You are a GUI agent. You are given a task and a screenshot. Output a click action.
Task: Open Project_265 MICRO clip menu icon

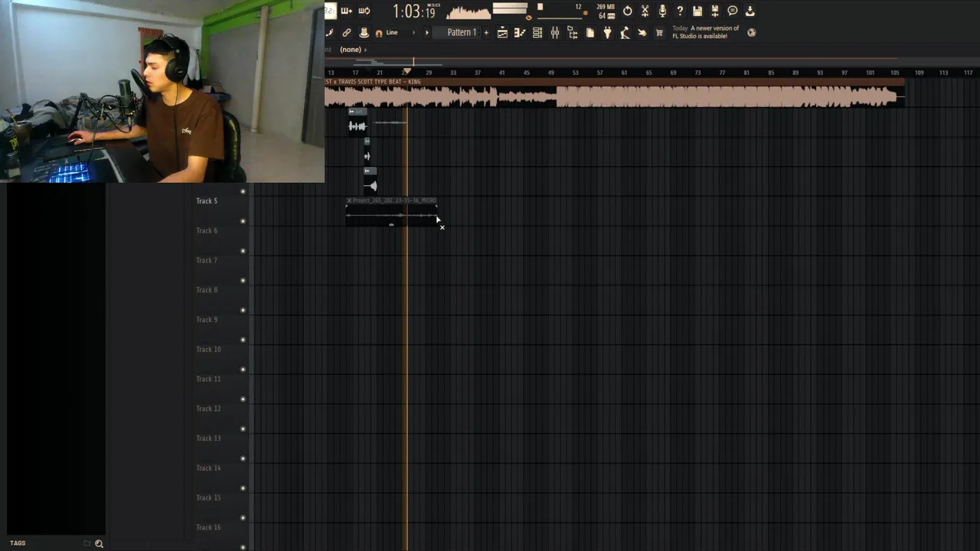pos(349,201)
